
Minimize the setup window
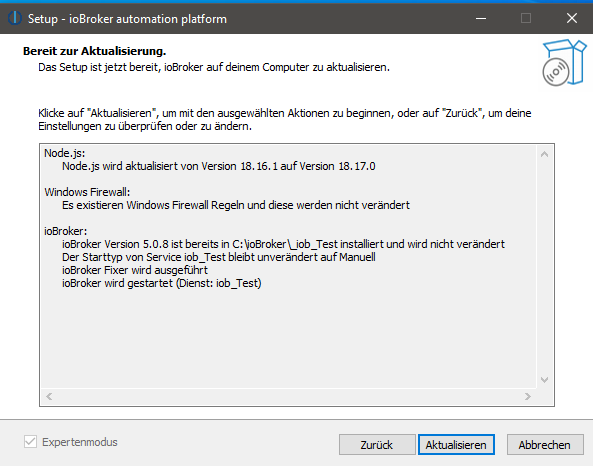pos(481,18)
